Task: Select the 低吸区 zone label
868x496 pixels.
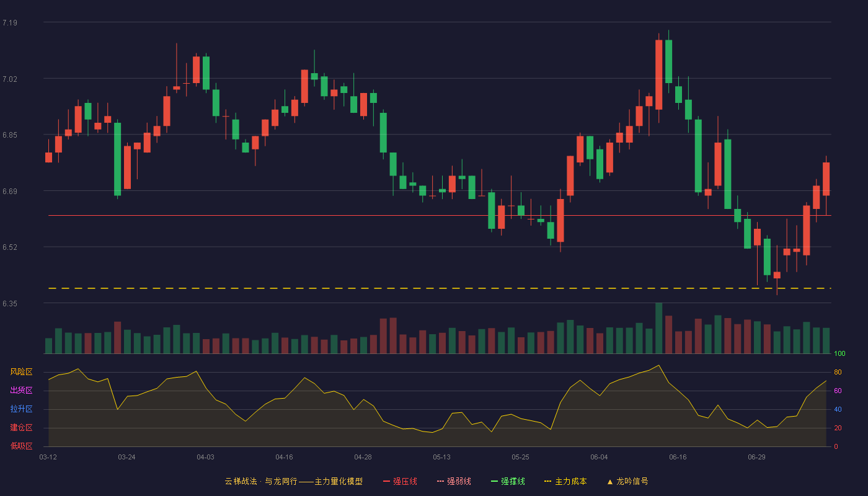Action: click(21, 446)
